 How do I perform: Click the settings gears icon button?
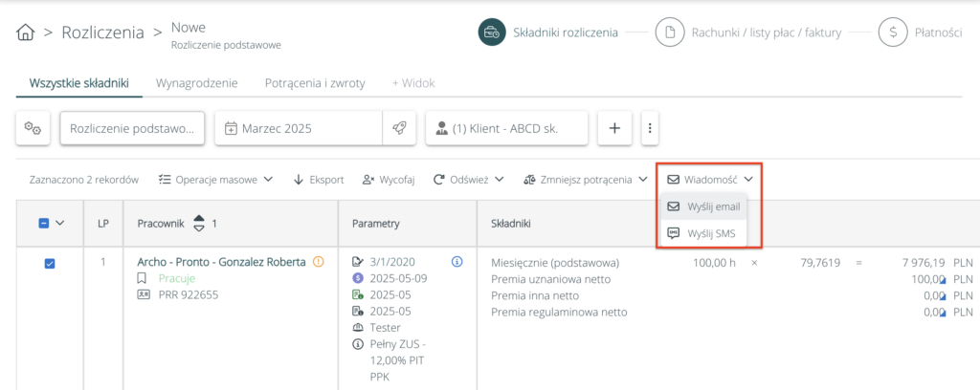(x=34, y=128)
